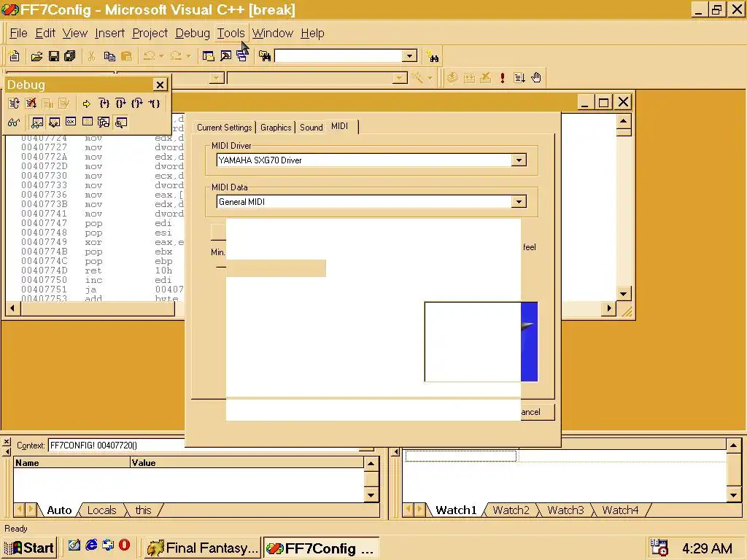Switch to the Graphics tab
This screenshot has width=747, height=560.
coord(276,128)
